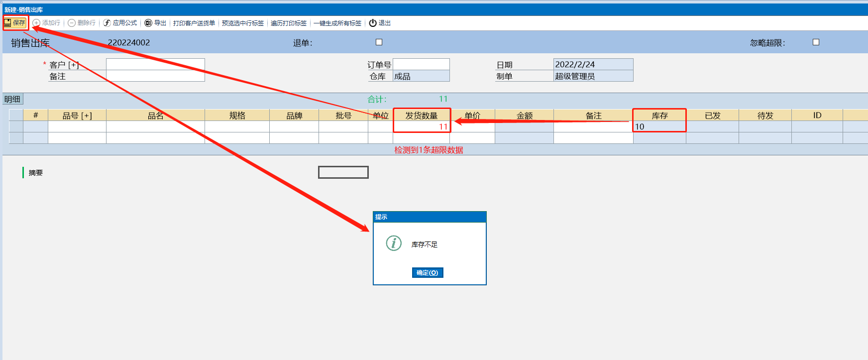868x360 pixels.
Task: Click the info icon in 提示 dialog
Action: 394,243
